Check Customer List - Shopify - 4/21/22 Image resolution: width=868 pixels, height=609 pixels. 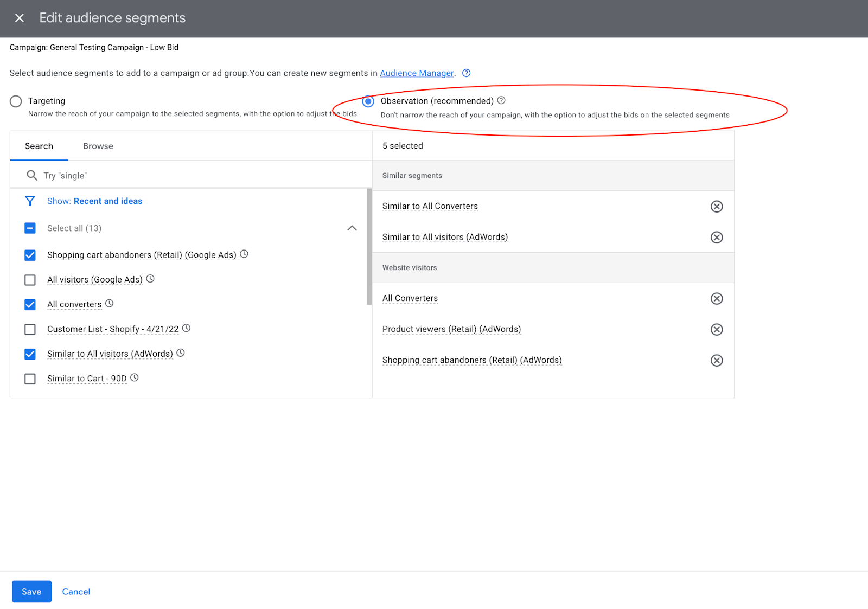[30, 329]
